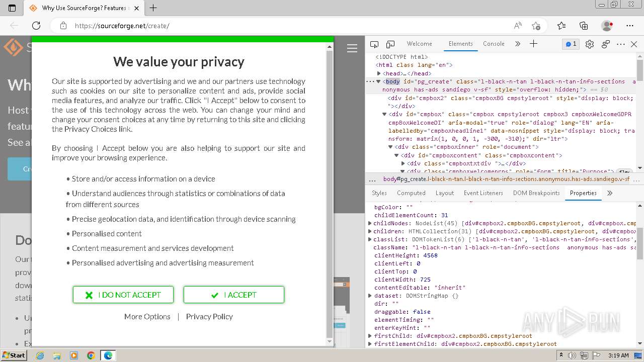
Task: Add a new DevTools tool tab
Action: pyautogui.click(x=534, y=44)
